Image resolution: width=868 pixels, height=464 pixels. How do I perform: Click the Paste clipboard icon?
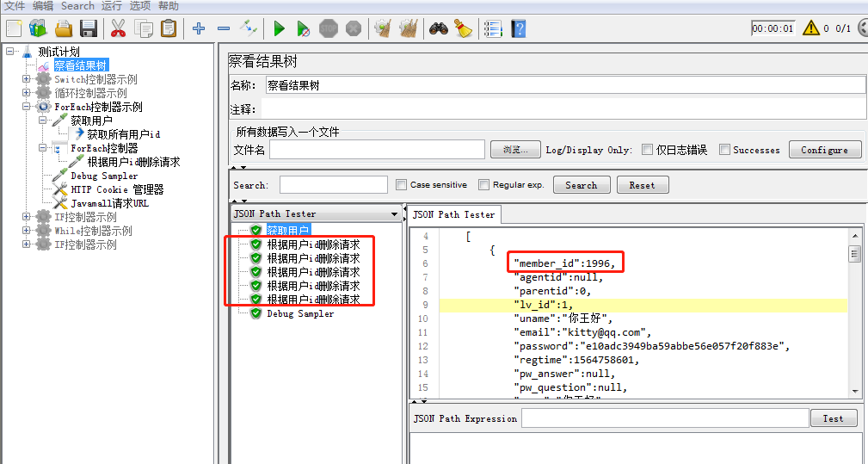click(169, 28)
